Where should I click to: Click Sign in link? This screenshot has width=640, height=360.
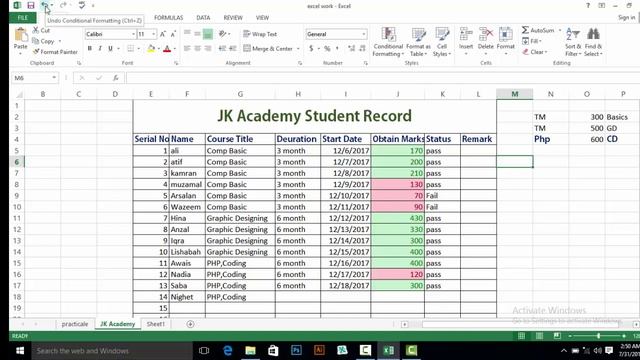626,18
